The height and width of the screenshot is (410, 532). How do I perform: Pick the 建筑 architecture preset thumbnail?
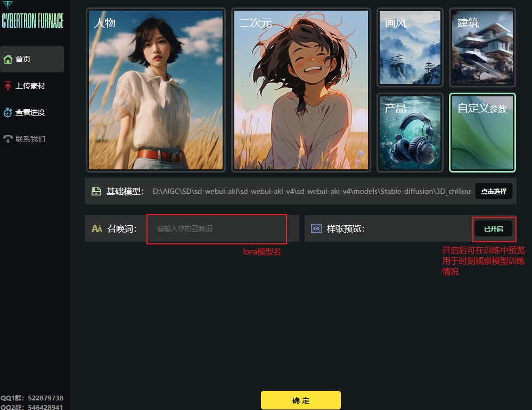[x=482, y=47]
